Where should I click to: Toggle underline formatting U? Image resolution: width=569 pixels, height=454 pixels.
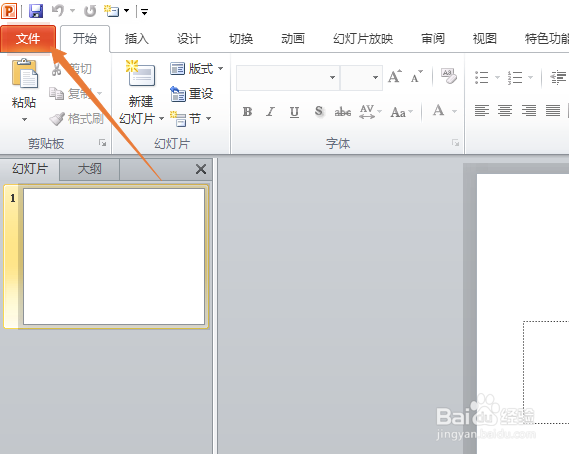click(294, 112)
